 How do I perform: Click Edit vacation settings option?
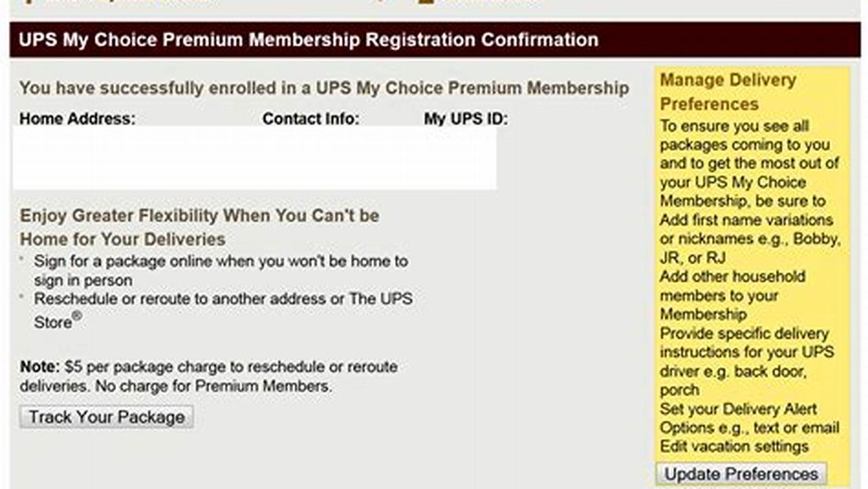734,447
